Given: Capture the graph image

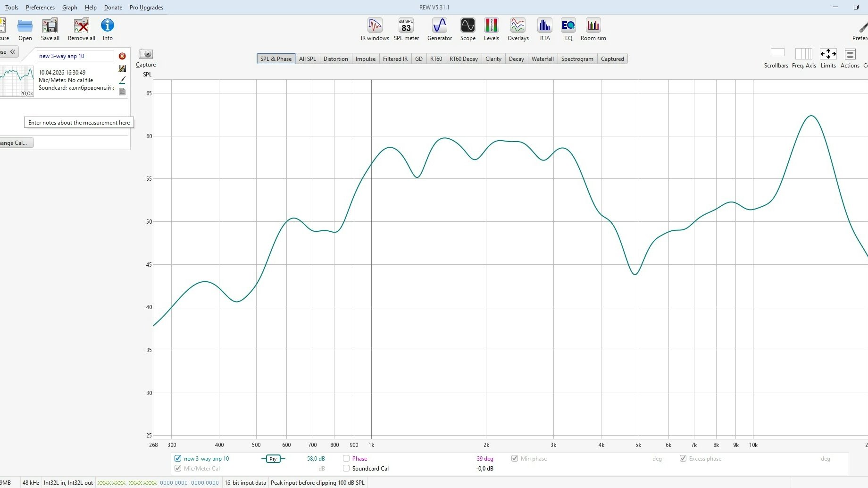Looking at the screenshot, I should (x=146, y=58).
